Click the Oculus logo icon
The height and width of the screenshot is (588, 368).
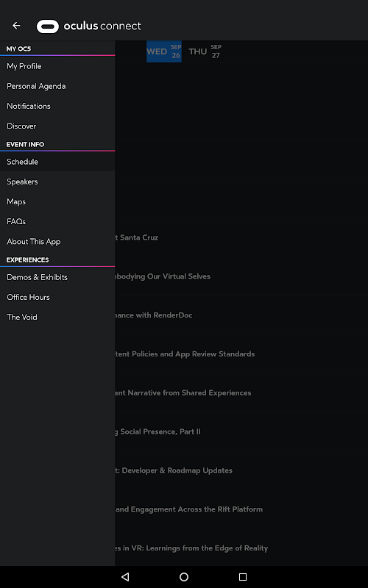click(x=48, y=26)
